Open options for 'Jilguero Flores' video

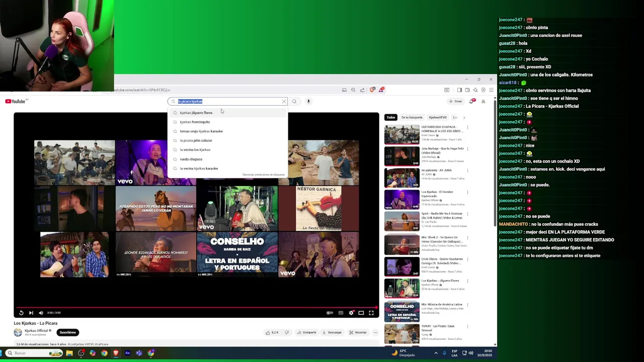467,281
